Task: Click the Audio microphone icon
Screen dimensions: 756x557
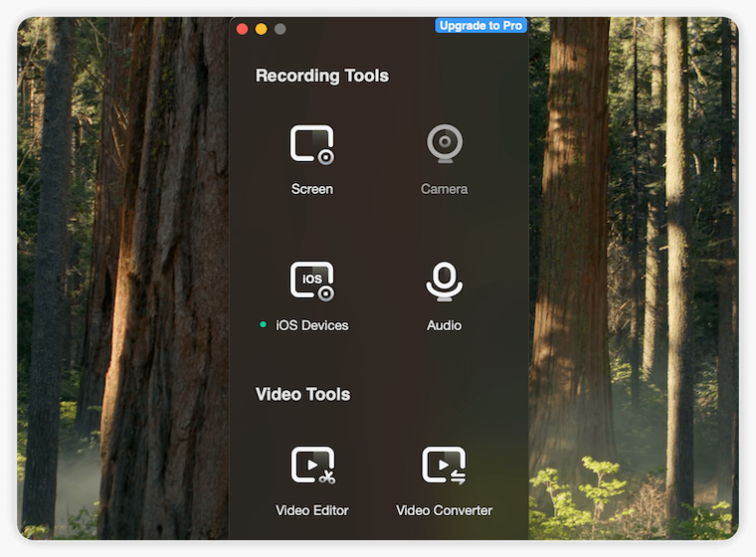Action: (444, 281)
